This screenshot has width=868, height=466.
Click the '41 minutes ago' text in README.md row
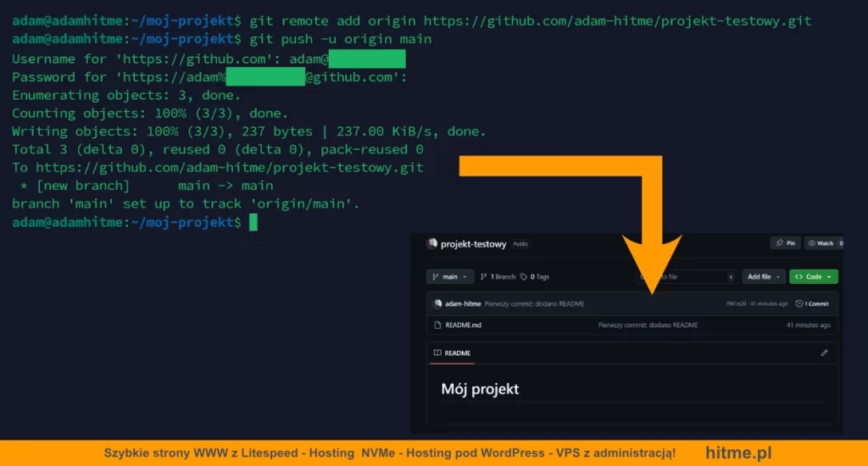point(808,325)
